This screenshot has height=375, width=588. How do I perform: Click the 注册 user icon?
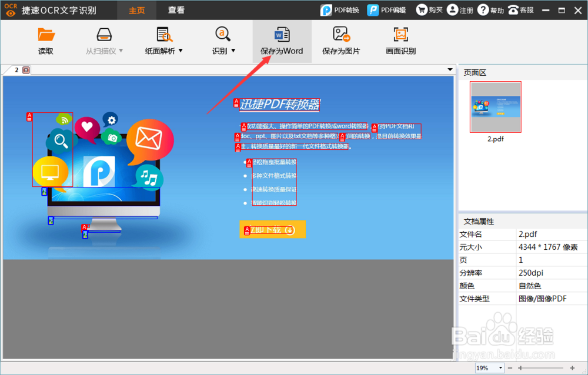coord(452,10)
